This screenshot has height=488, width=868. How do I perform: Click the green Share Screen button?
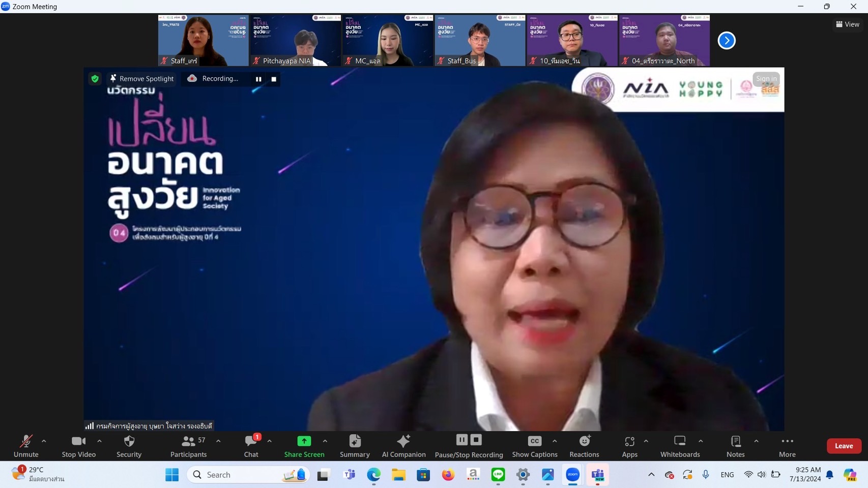304,446
